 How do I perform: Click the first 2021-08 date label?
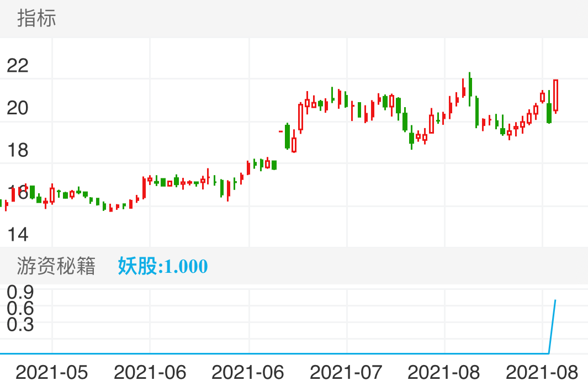point(444,372)
